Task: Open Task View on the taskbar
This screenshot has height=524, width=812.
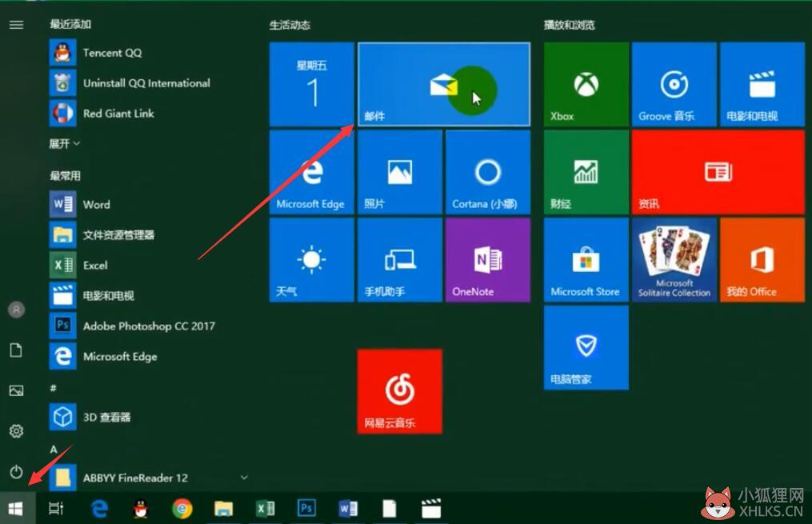Action: (56, 509)
